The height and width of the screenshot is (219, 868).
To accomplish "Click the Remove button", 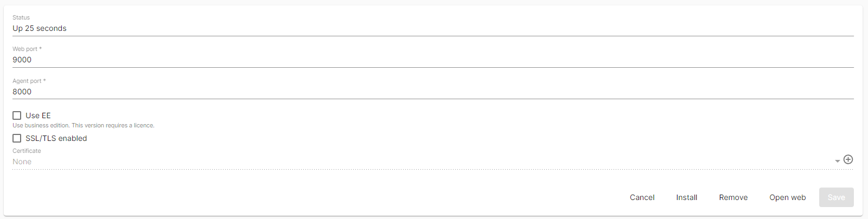I will click(x=733, y=197).
